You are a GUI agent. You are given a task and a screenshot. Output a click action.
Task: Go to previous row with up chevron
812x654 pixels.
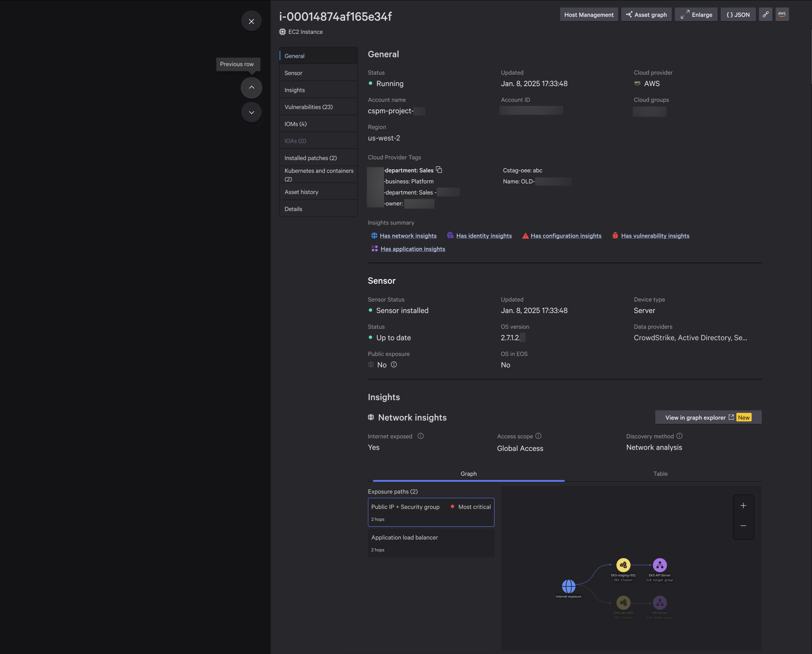click(251, 87)
